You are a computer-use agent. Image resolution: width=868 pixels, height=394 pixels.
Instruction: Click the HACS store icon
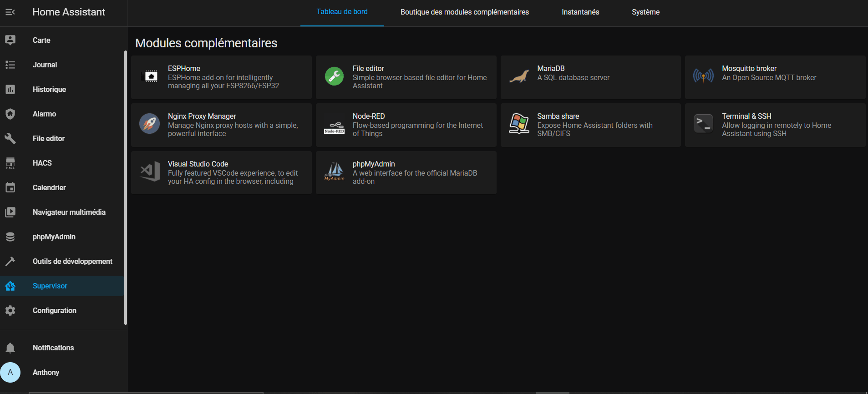coord(10,163)
